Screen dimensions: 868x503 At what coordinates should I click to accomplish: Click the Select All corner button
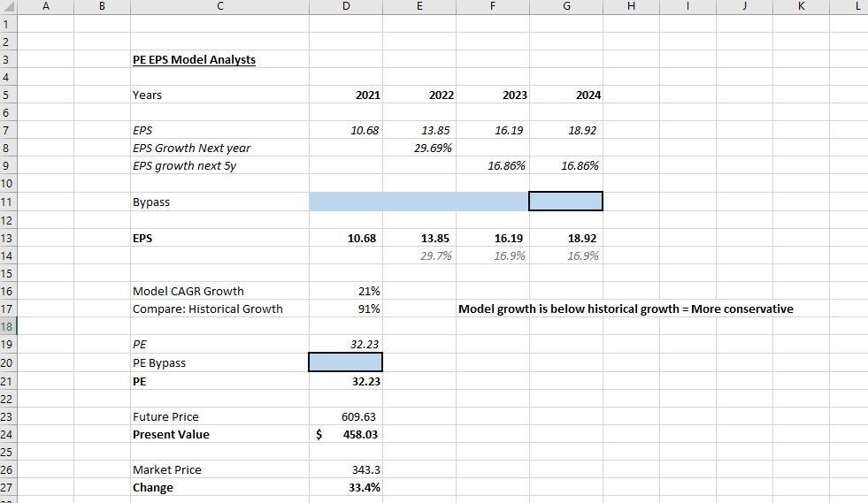click(8, 7)
